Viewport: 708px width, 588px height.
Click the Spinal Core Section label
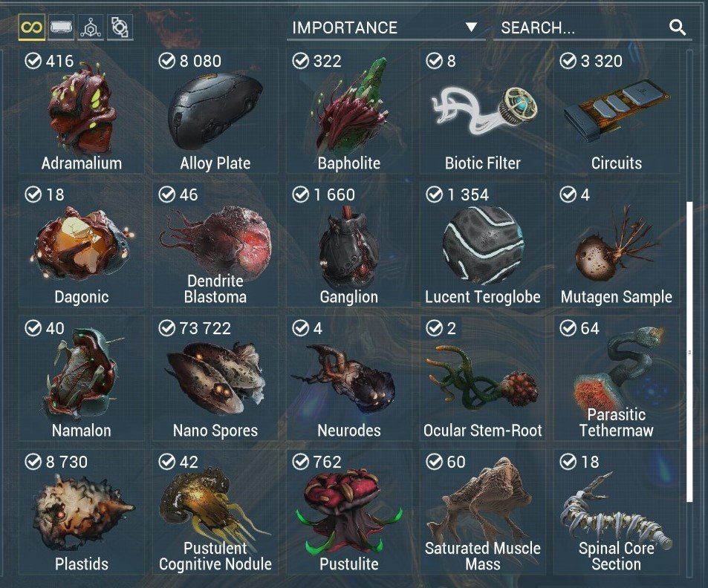[x=617, y=556]
